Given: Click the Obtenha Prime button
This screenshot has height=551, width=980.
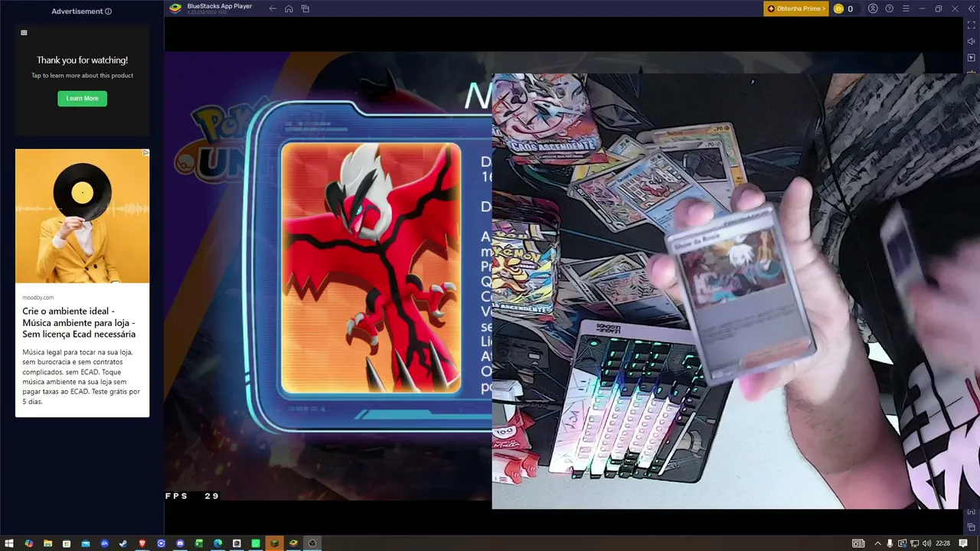Looking at the screenshot, I should pyautogui.click(x=796, y=8).
